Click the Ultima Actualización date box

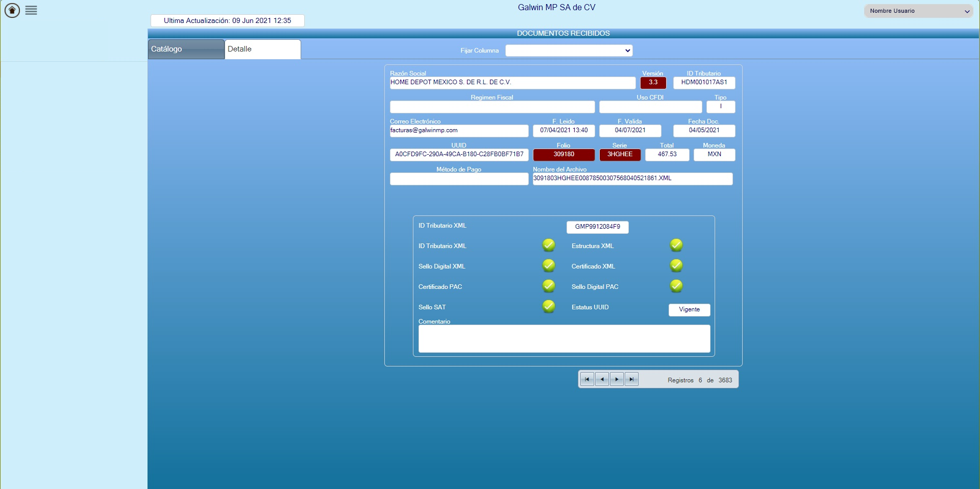tap(227, 21)
